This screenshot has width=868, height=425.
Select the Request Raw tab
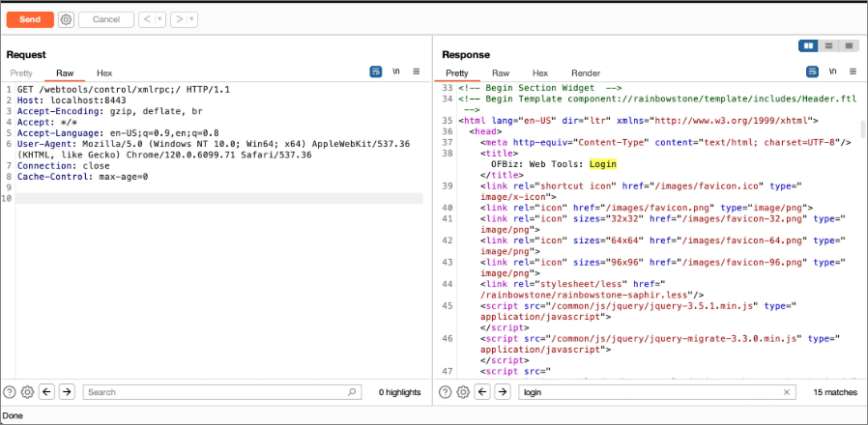coord(65,73)
